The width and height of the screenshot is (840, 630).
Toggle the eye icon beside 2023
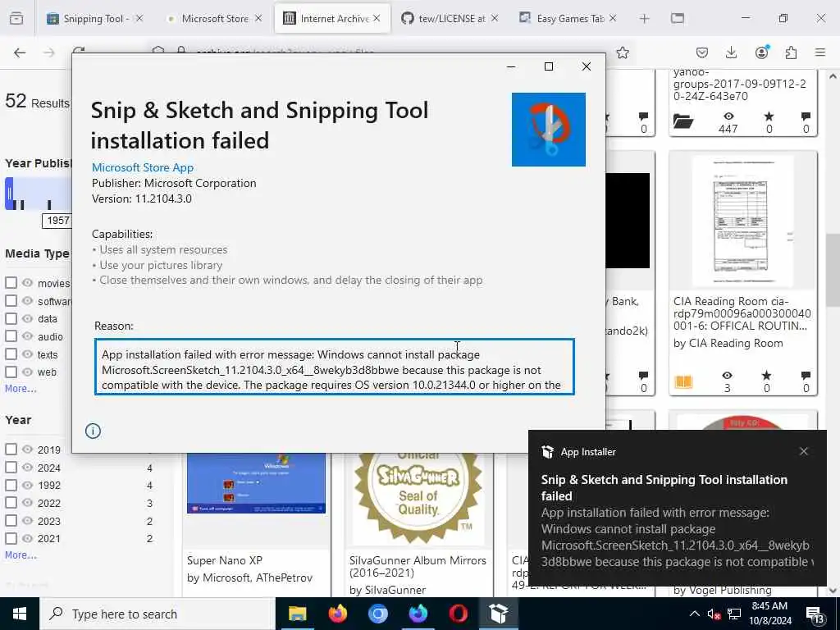[x=27, y=520]
